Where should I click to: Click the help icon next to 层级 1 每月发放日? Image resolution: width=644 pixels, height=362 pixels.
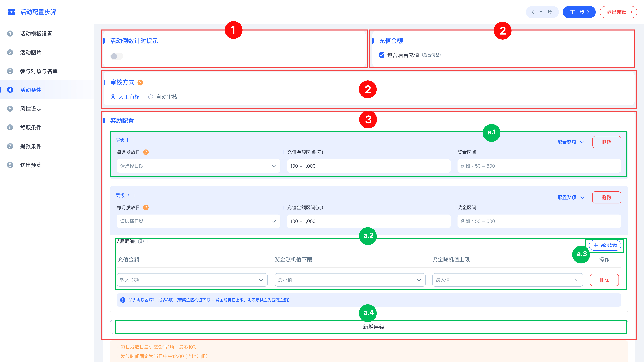[x=146, y=152]
